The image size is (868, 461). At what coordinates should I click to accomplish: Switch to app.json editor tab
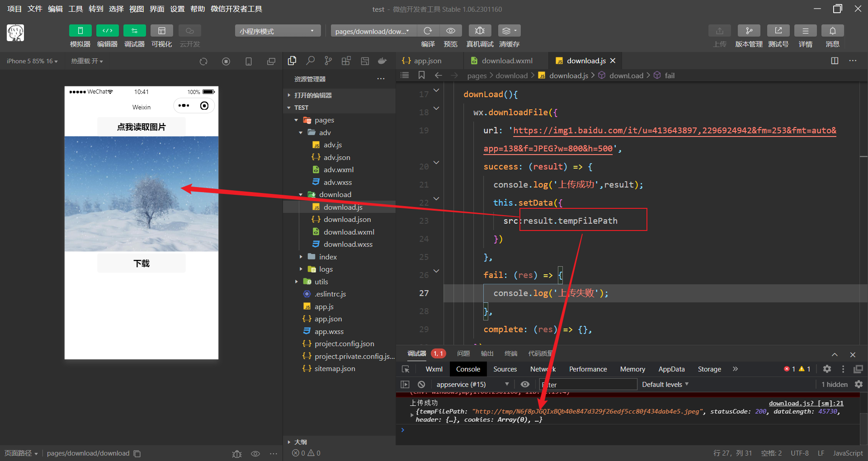pos(427,61)
